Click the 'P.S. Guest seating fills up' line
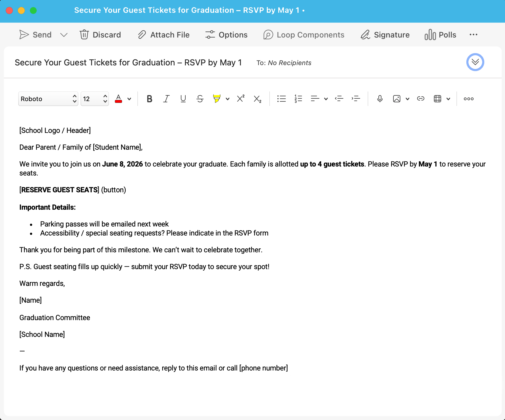 [144, 267]
